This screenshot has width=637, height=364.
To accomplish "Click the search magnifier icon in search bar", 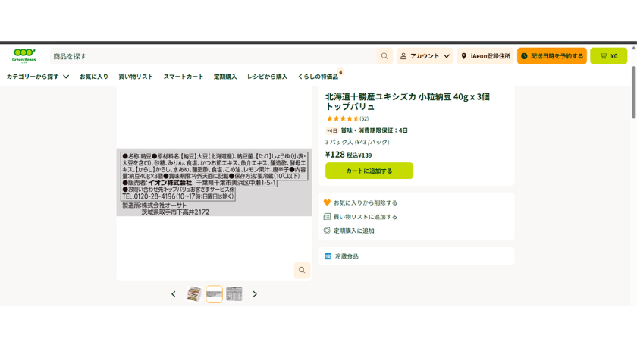I will point(384,56).
